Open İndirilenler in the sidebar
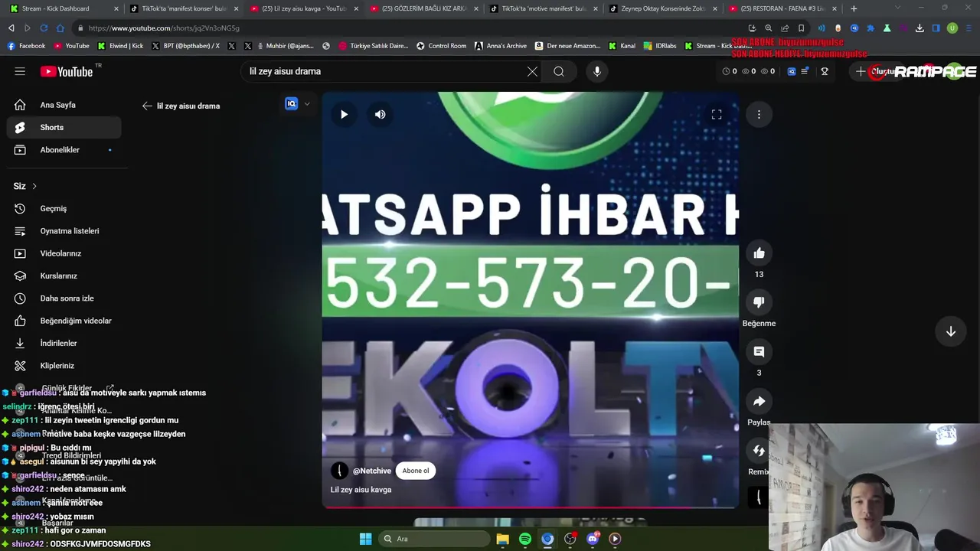 point(64,343)
